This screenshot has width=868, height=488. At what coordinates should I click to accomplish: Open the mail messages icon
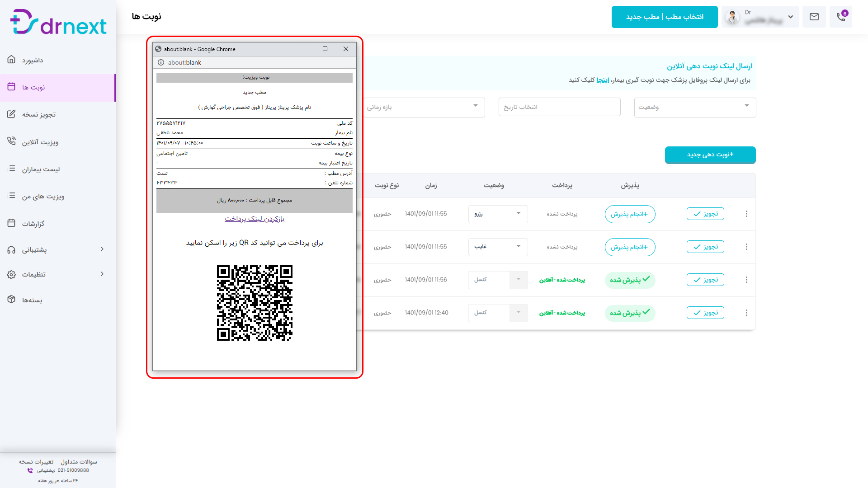coord(814,17)
